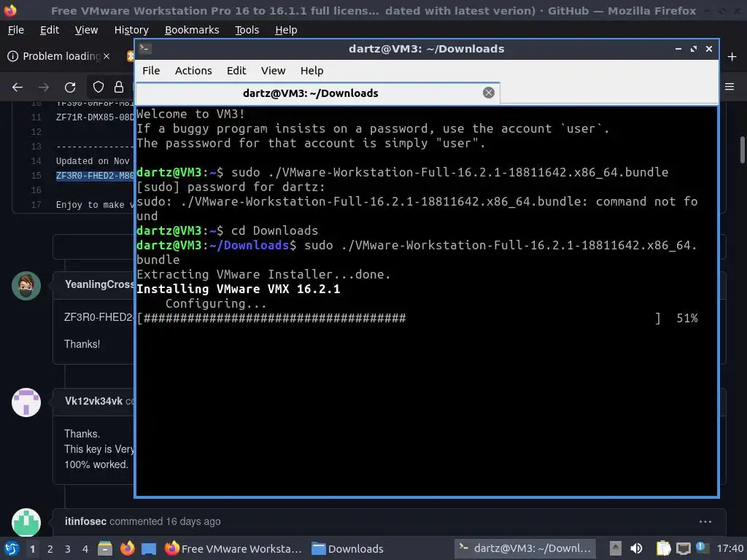Click 'Installing VMware VMX 16.2.1' terminal line
This screenshot has width=747, height=560.
click(x=239, y=289)
